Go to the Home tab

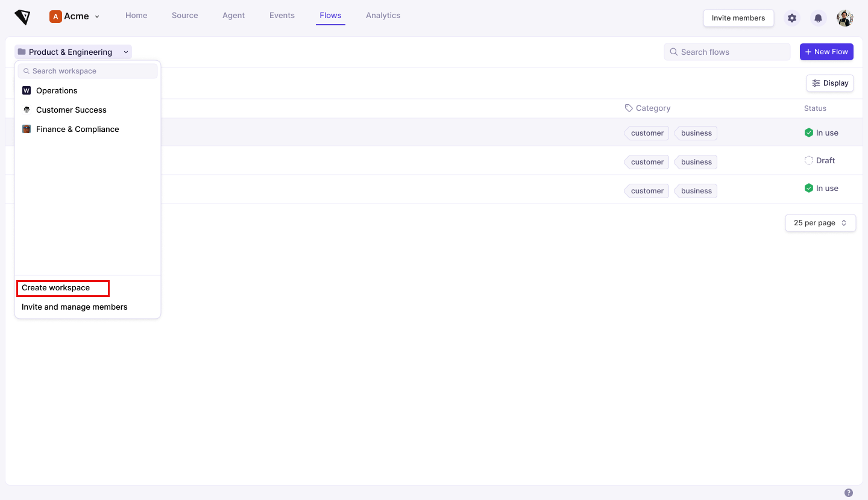(x=136, y=16)
